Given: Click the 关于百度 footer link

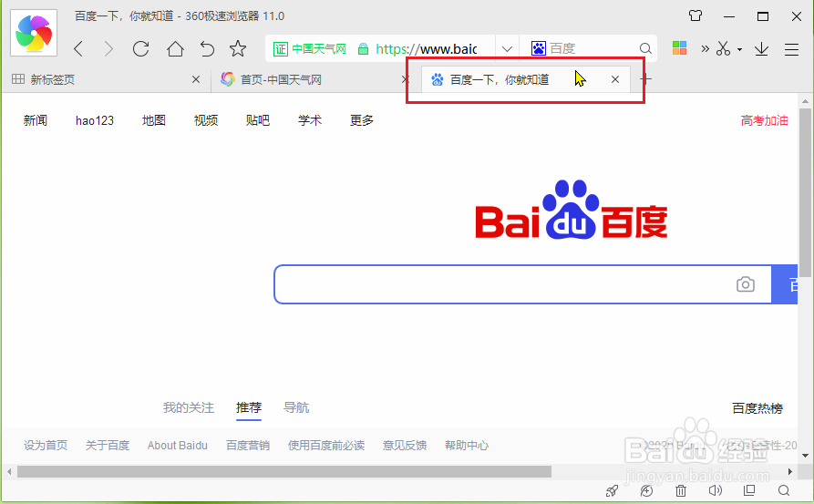Looking at the screenshot, I should point(108,446).
